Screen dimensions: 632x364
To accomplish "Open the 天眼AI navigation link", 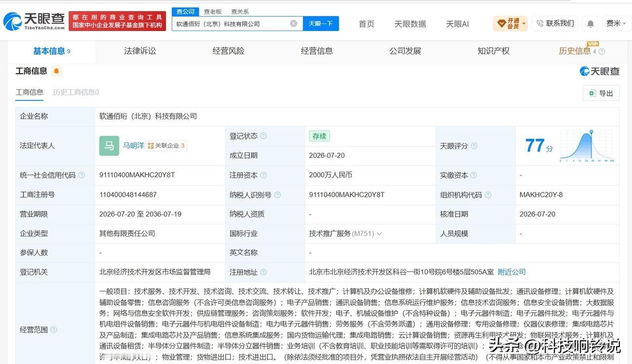I will [x=457, y=24].
